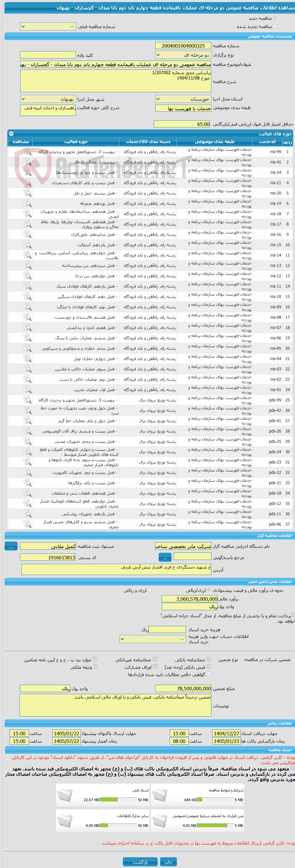The width and height of the screenshot is (295, 868).
Task: Open view icon for row rra-41
Action: (x=27, y=162)
